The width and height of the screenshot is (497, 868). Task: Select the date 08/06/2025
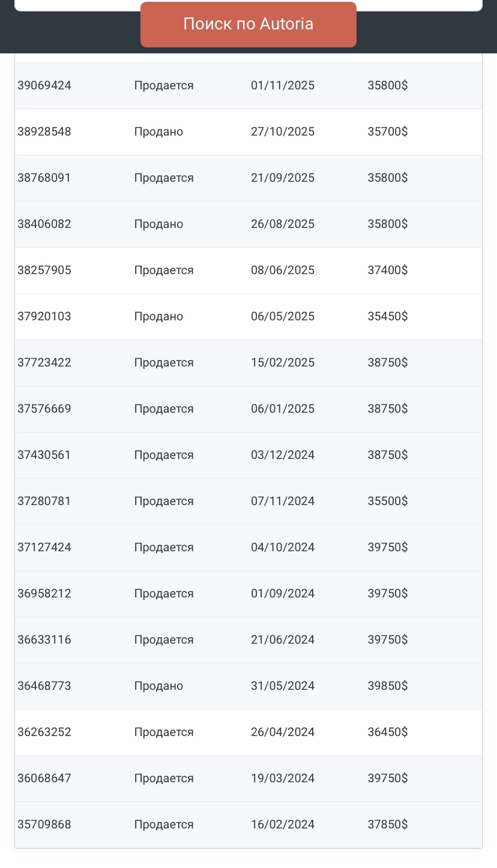(283, 270)
